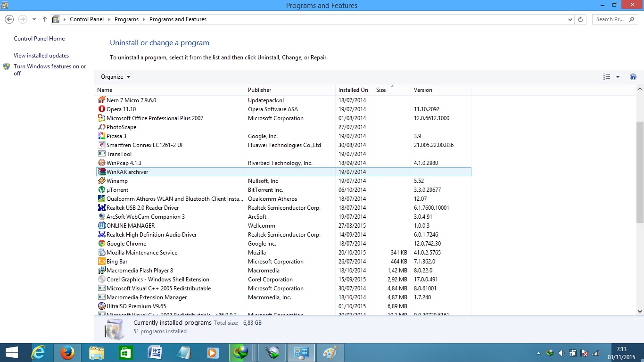Click the Riverbed Technology, Inc. publisher cell
The height and width of the screenshot is (362, 644).
[280, 163]
